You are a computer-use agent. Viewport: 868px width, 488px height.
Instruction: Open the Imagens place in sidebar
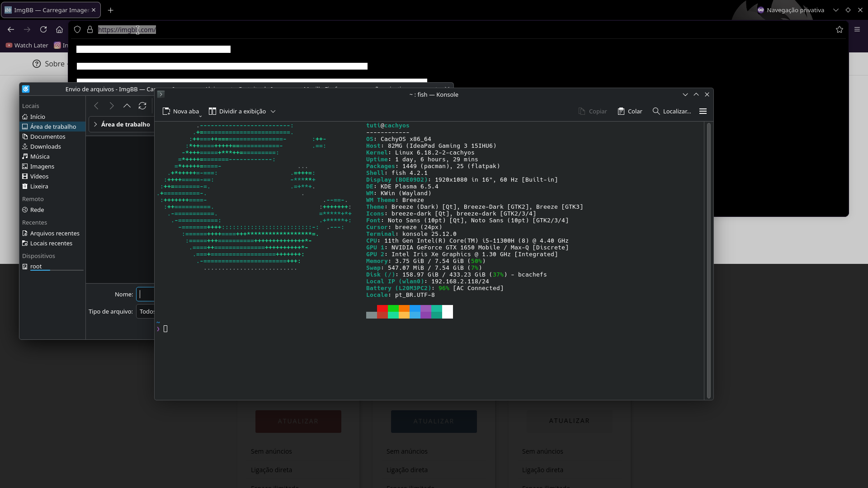(42, 166)
